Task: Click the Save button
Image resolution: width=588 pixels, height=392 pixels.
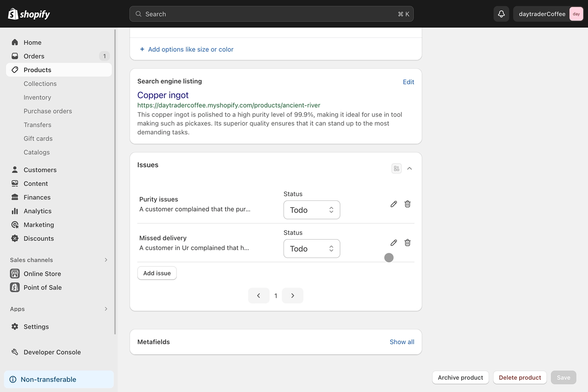Action: click(563, 378)
